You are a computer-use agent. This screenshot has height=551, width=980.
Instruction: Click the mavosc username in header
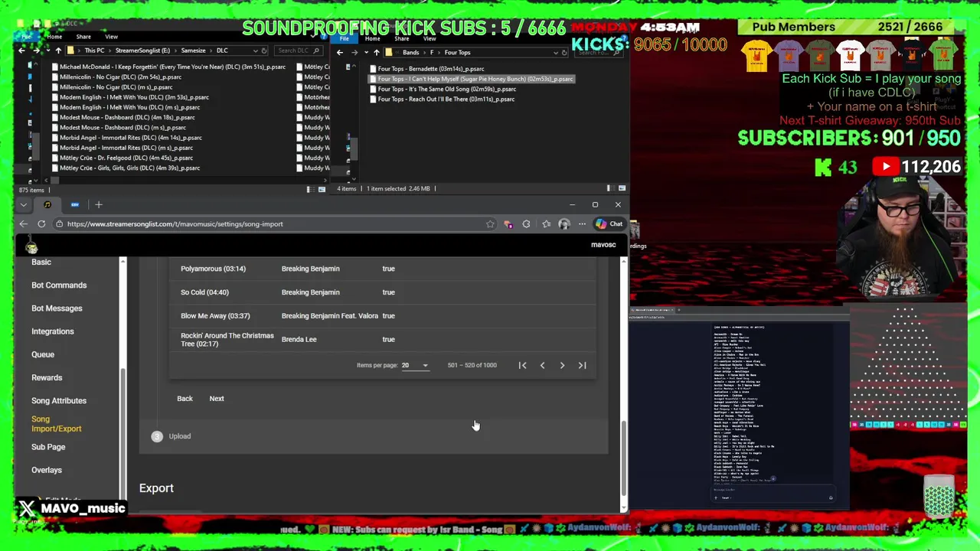pyautogui.click(x=603, y=245)
